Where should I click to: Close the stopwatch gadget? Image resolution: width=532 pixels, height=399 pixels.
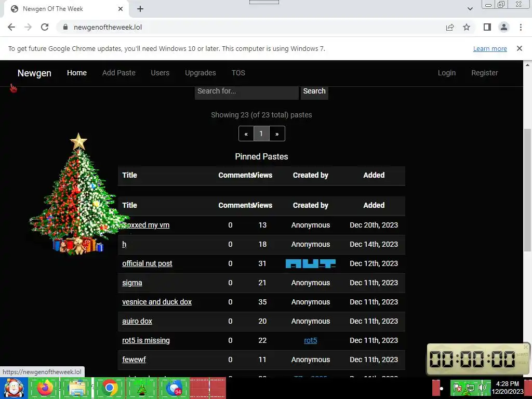coord(526,347)
